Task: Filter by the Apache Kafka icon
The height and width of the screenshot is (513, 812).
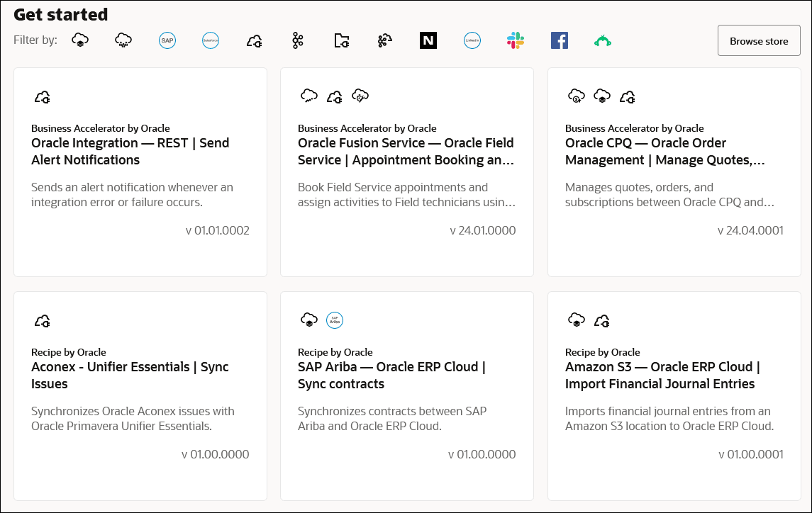Action: point(298,40)
